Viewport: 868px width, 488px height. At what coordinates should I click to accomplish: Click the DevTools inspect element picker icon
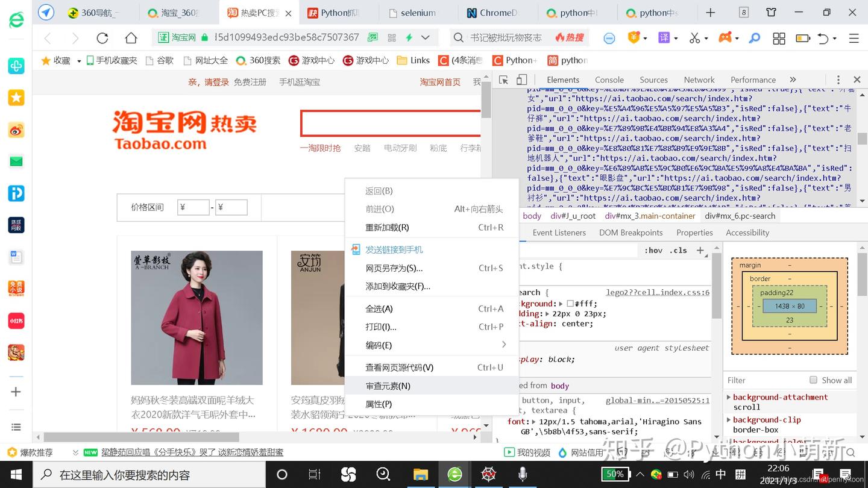tap(504, 80)
